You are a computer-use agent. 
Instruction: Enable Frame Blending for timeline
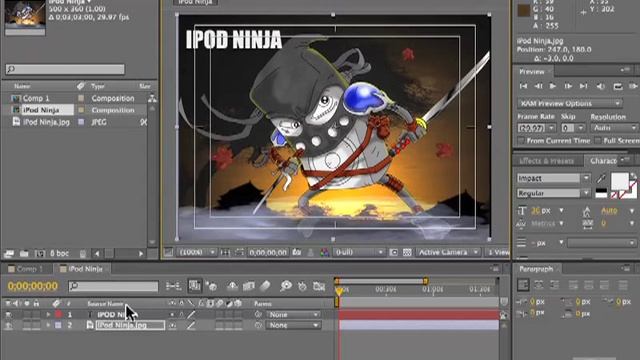pyautogui.click(x=249, y=286)
